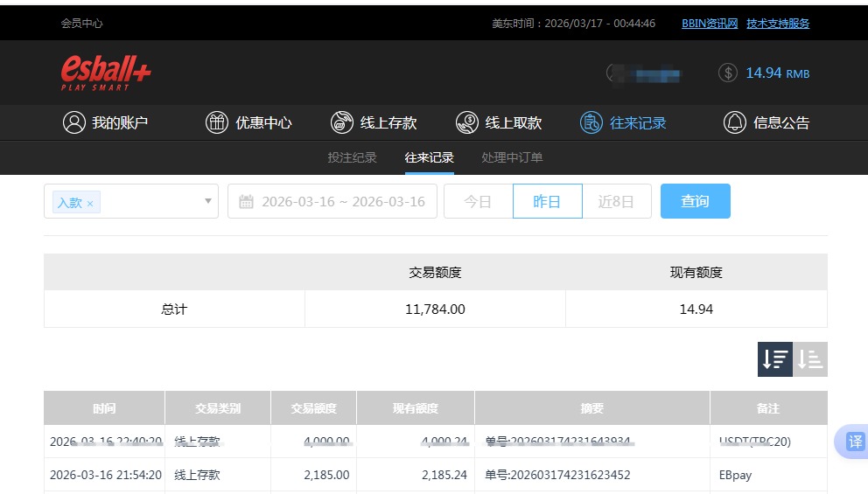The image size is (868, 494).
Task: Sort records in descending order
Action: (775, 359)
